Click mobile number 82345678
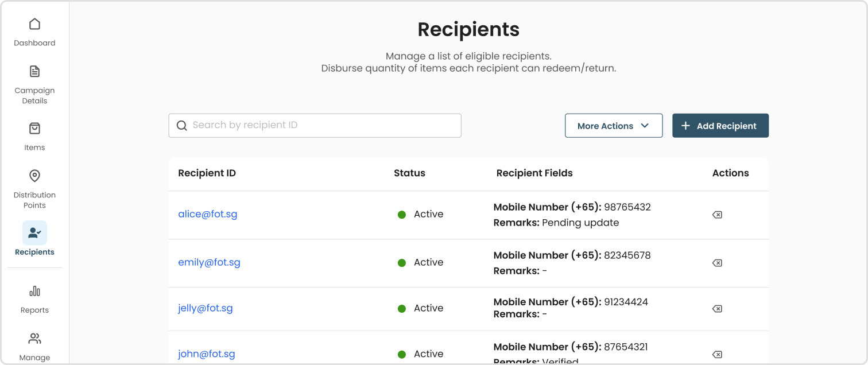The image size is (868, 365). [x=627, y=255]
